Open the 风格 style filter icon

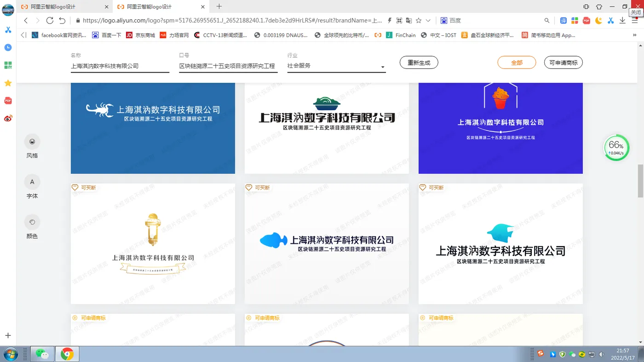click(32, 141)
